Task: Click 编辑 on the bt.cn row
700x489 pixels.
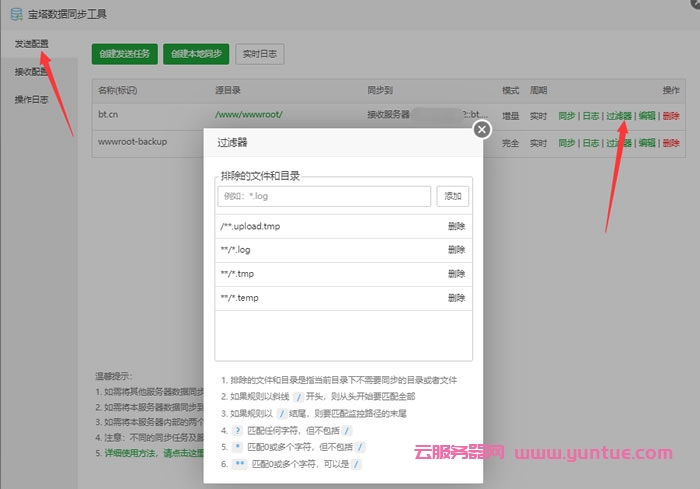Action: [647, 115]
